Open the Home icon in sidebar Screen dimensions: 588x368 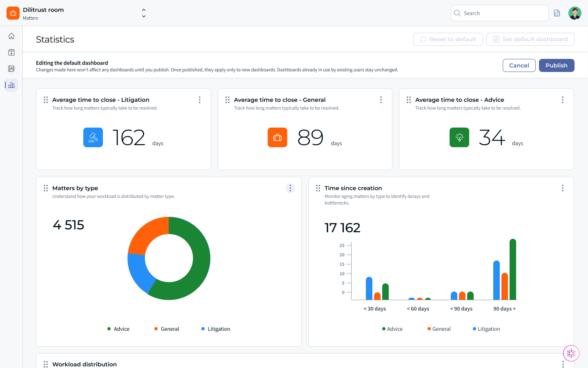[x=11, y=36]
